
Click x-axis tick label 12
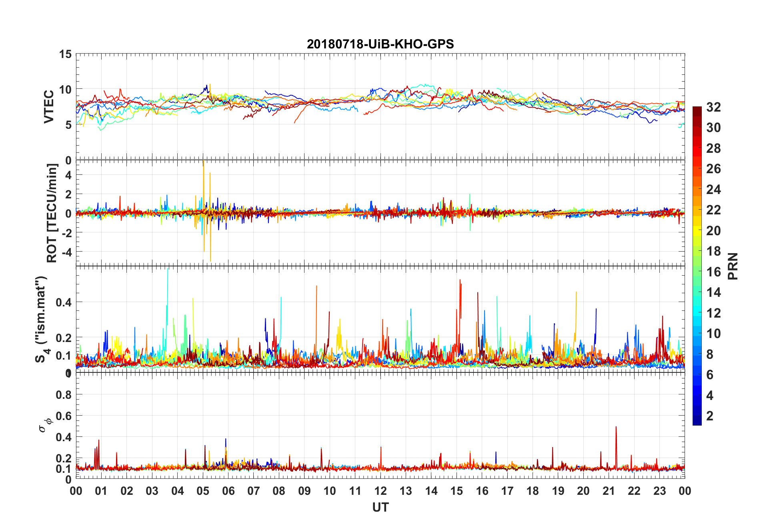pyautogui.click(x=380, y=491)
